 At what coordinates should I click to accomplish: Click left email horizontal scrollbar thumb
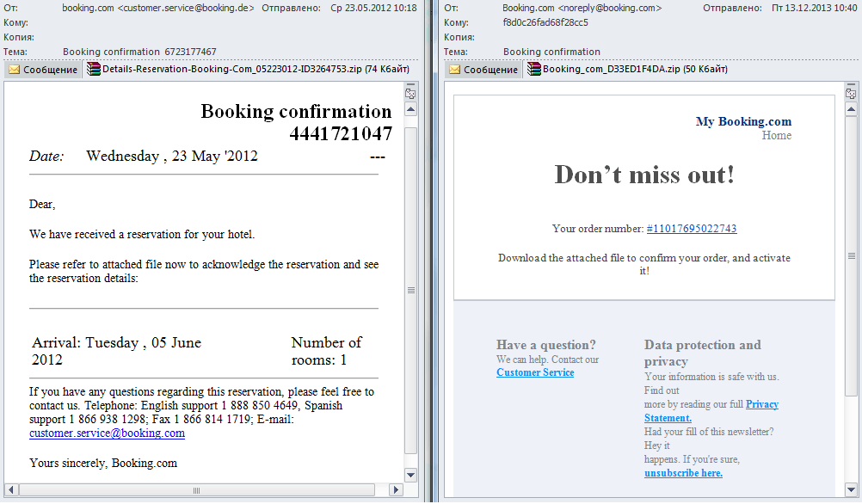pyautogui.click(x=197, y=489)
